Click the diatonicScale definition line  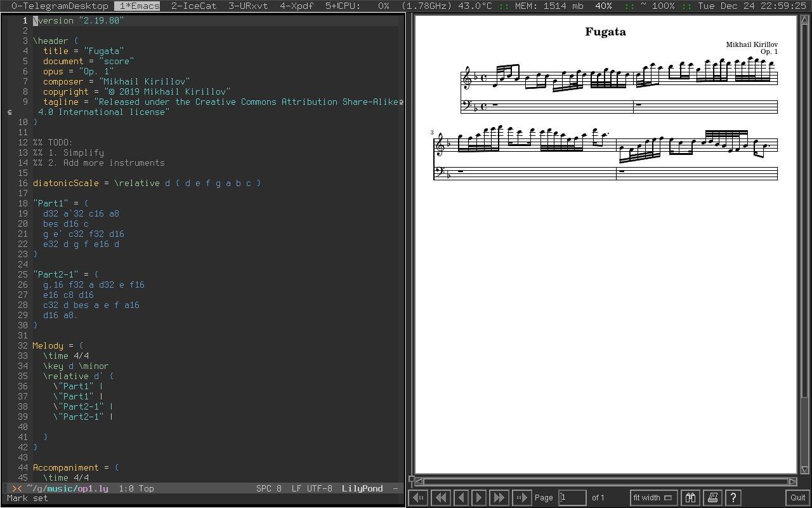click(147, 183)
